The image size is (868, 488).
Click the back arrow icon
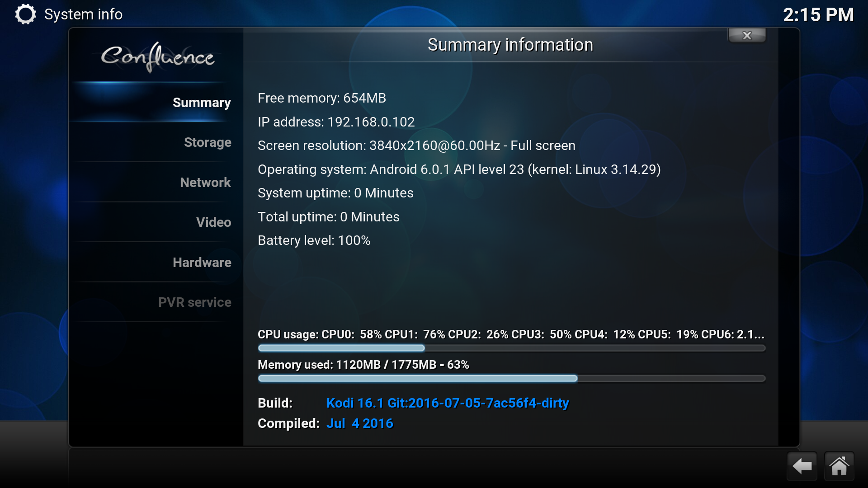pos(802,466)
